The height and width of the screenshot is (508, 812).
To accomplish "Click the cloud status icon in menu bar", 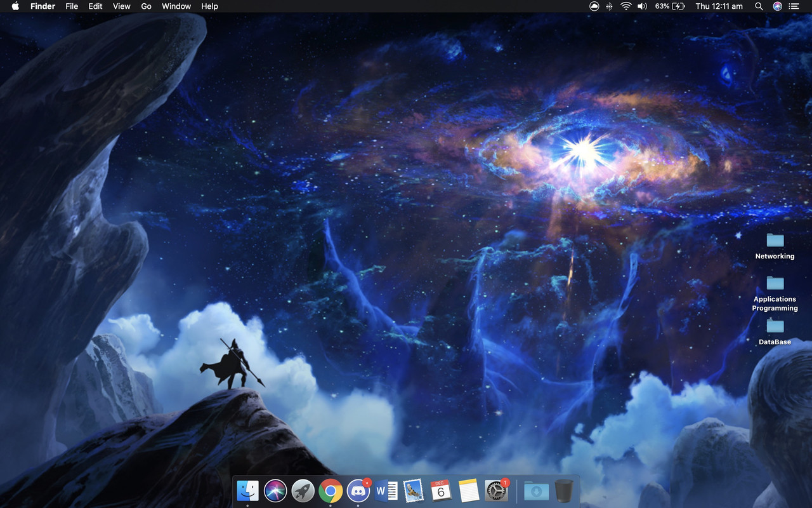I will pos(594,6).
